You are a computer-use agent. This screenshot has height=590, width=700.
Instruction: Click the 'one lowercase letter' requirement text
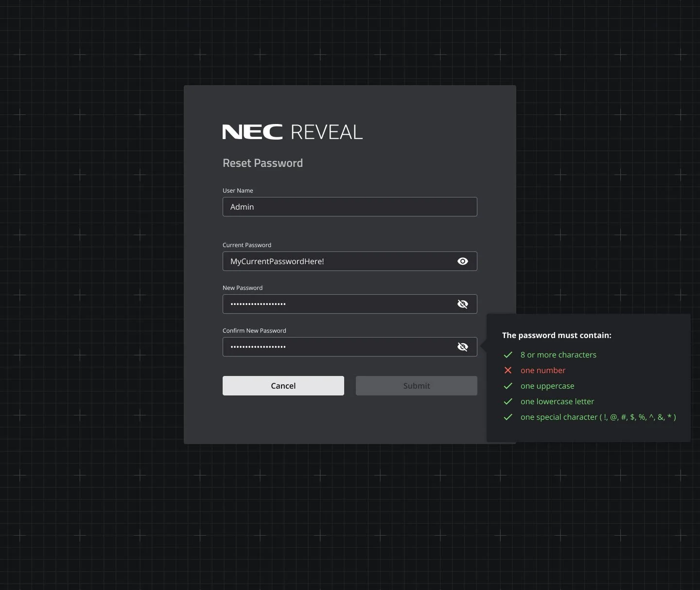click(x=558, y=401)
